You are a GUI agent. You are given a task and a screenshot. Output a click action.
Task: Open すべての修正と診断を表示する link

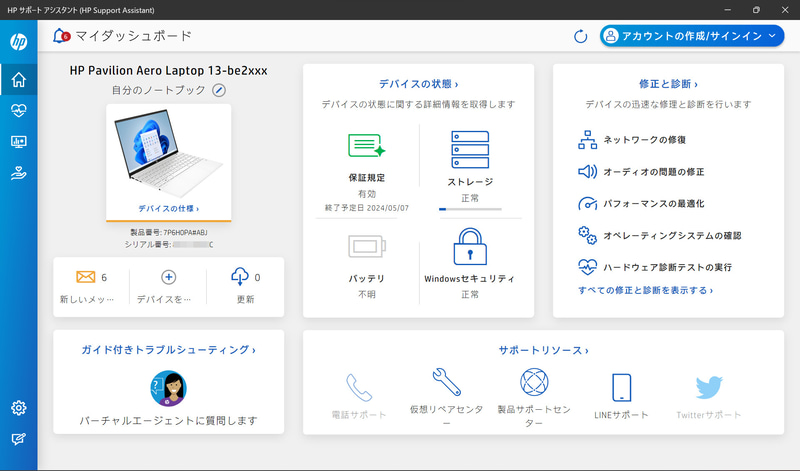(x=645, y=290)
